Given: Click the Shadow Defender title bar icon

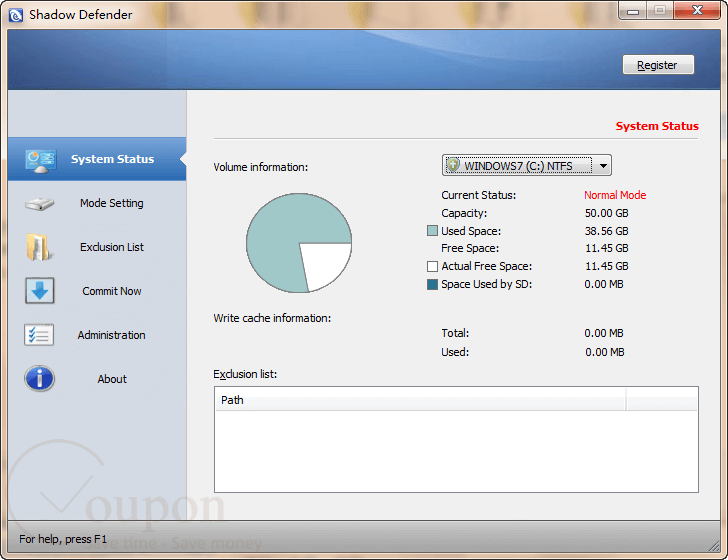Looking at the screenshot, I should point(16,15).
